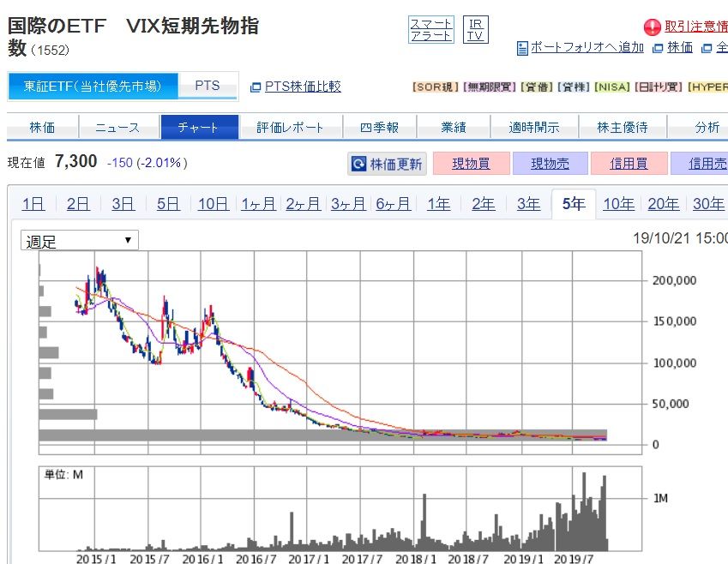Click the 200,000 price axis label
Image resolution: width=728 pixels, height=564 pixels.
[x=674, y=280]
